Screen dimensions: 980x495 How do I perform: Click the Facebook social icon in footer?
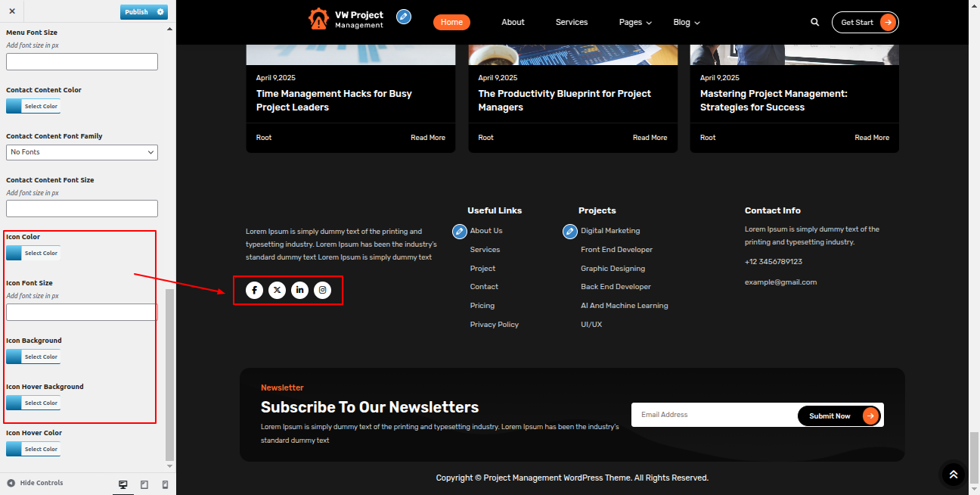click(x=254, y=290)
